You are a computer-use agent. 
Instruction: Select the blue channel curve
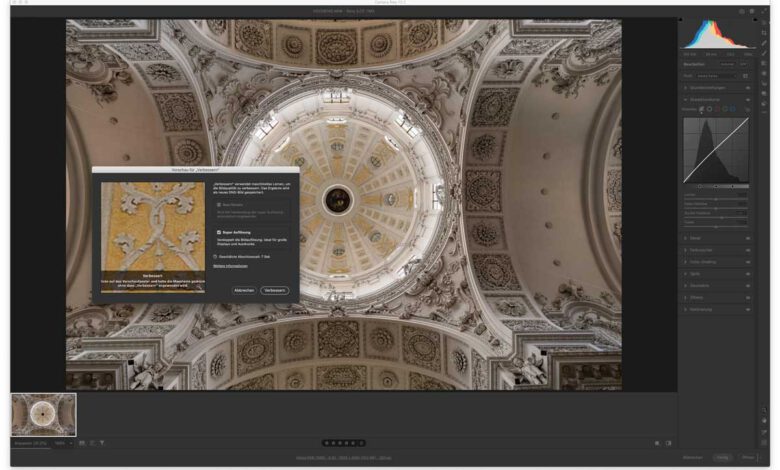point(733,109)
